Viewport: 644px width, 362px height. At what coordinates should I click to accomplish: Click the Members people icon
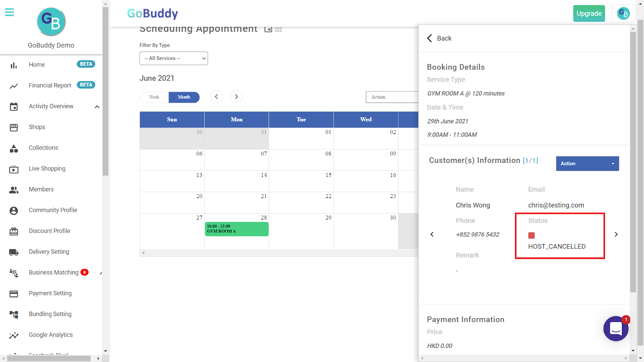pyautogui.click(x=14, y=190)
